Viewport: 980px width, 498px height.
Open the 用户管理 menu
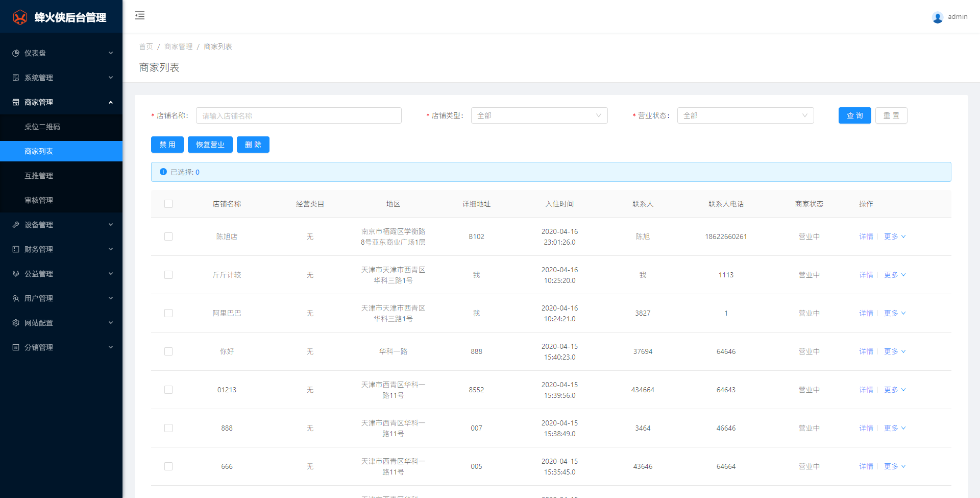(61, 298)
